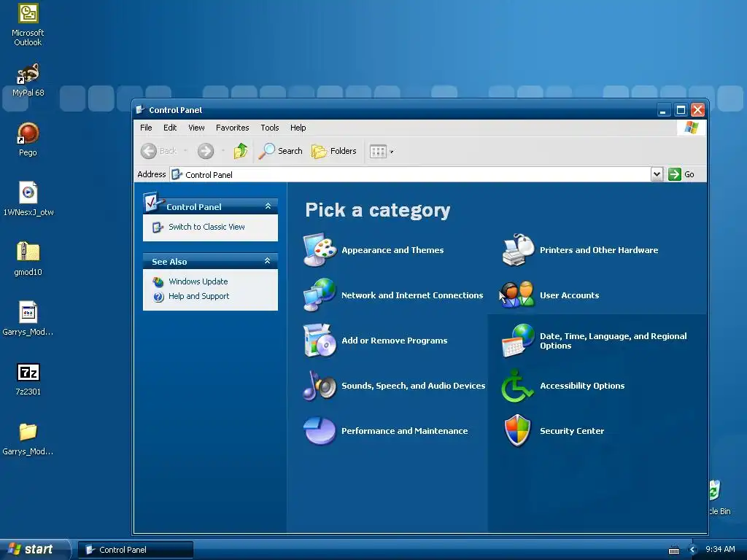Expand hidden system tray icons chevron
Image resolution: width=747 pixels, height=560 pixels.
click(x=693, y=550)
